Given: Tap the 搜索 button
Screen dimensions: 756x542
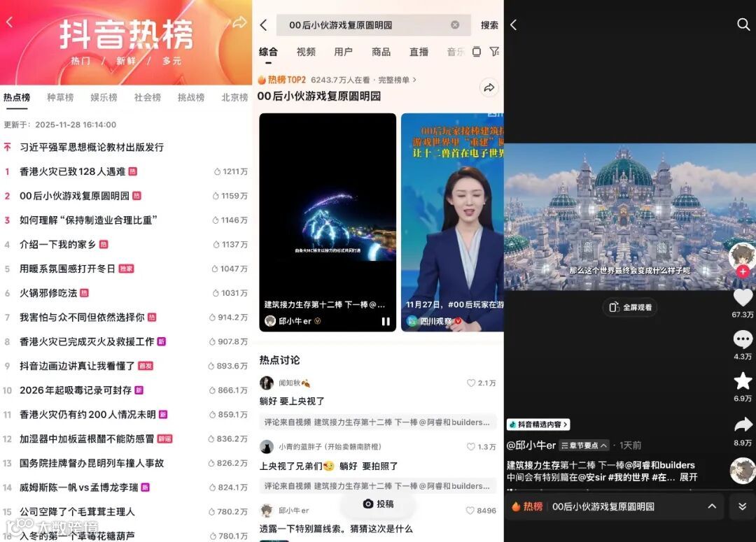Looking at the screenshot, I should 489,25.
